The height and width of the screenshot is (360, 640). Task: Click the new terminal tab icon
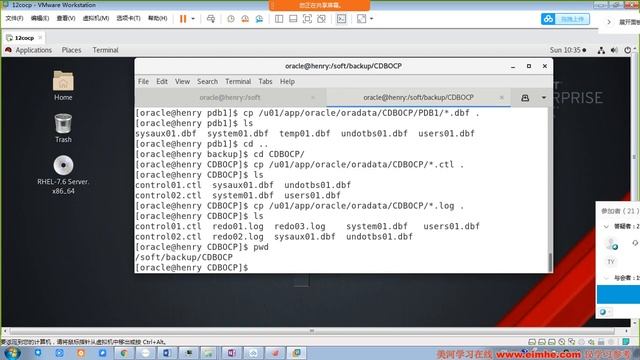pyautogui.click(x=525, y=98)
